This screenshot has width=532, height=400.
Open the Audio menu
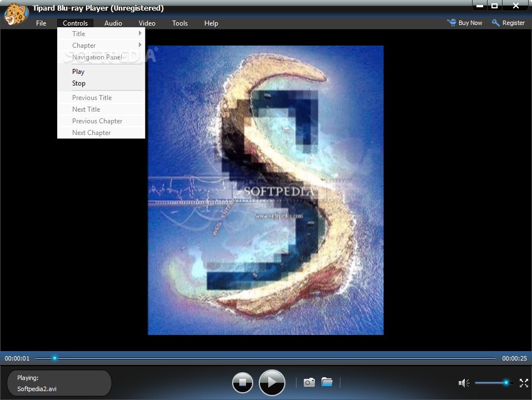coord(113,23)
